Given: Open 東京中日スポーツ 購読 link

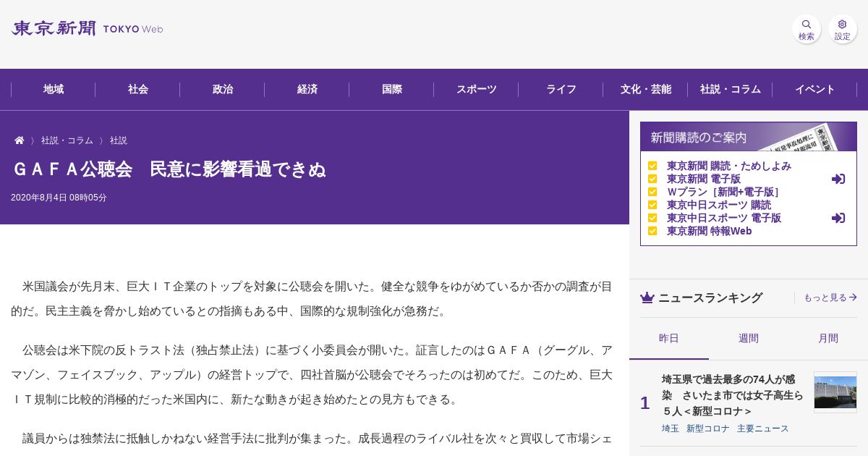Looking at the screenshot, I should (719, 205).
